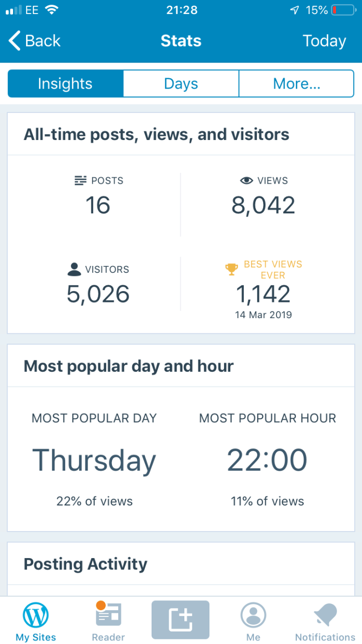Switch to the Days segment
This screenshot has width=362, height=644.
coord(181,84)
